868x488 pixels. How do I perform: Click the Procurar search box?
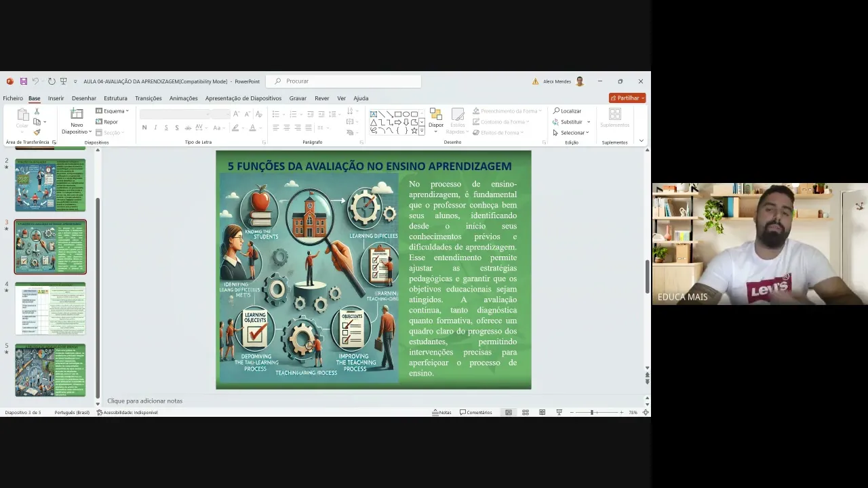tap(344, 81)
